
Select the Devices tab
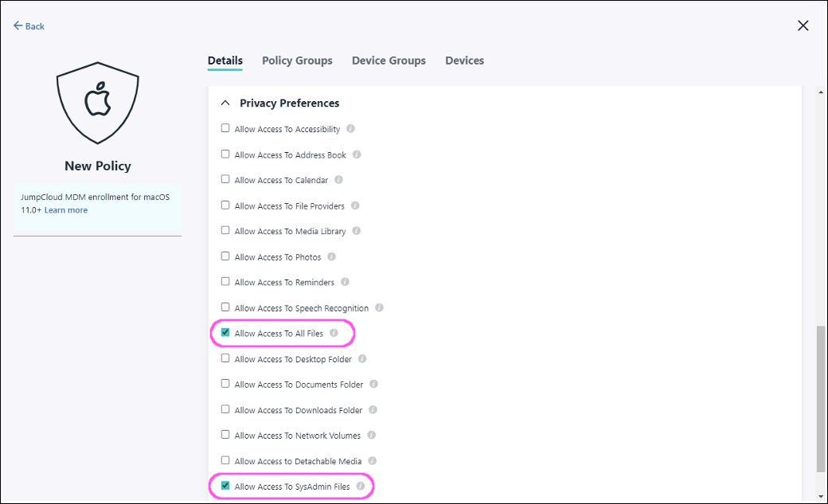pyautogui.click(x=464, y=61)
